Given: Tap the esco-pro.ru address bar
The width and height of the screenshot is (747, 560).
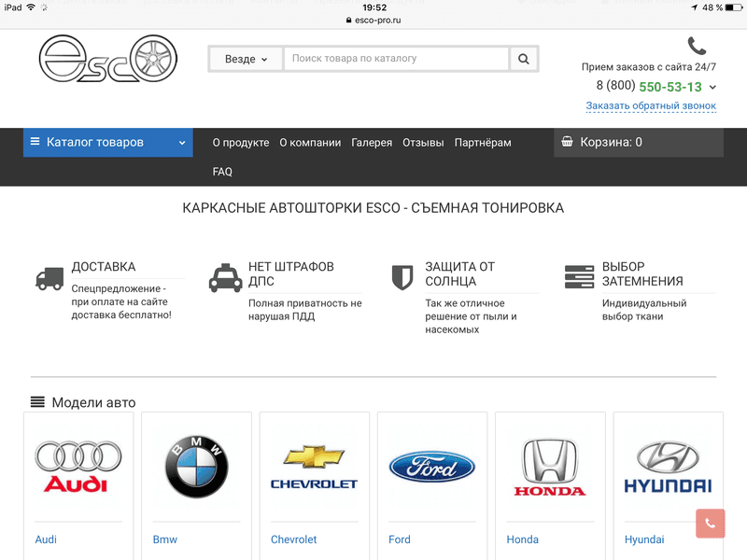Looking at the screenshot, I should point(373,20).
